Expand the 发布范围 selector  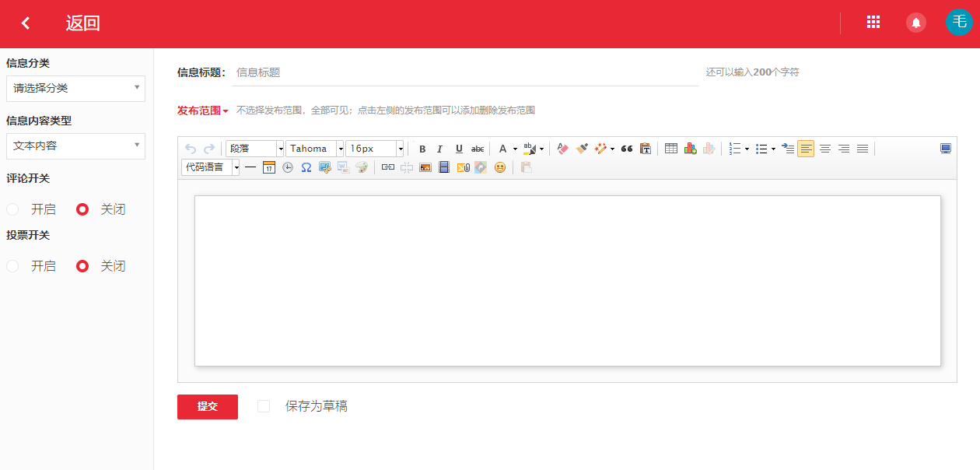tap(201, 110)
